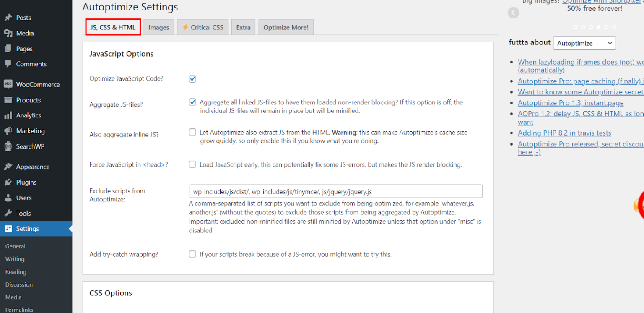Select first banner carousel dot
Screen dimensions: 644x313
pyautogui.click(x=575, y=27)
